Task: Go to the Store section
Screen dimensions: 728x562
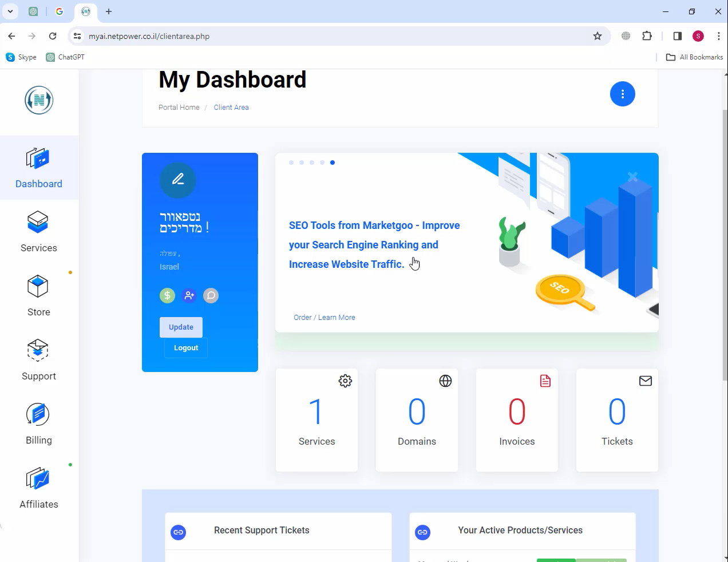Action: [x=38, y=287]
